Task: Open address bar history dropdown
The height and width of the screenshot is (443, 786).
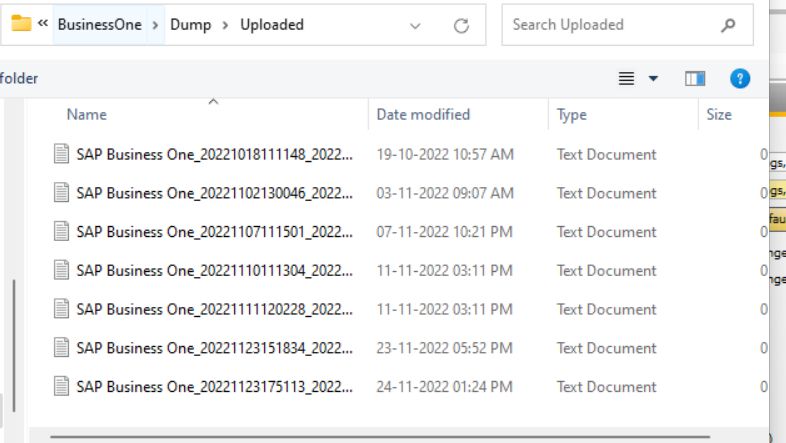Action: [x=415, y=26]
